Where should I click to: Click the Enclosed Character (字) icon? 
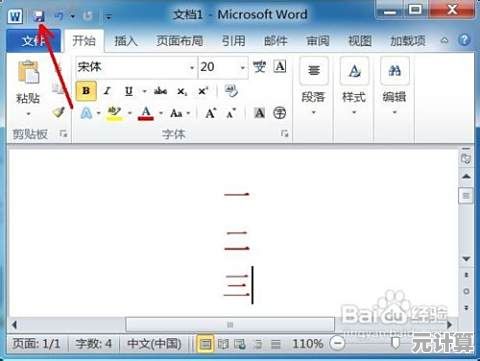pos(280,113)
